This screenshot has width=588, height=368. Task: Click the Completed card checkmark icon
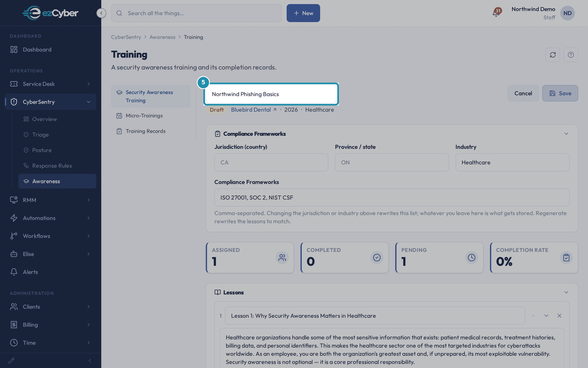tap(377, 258)
